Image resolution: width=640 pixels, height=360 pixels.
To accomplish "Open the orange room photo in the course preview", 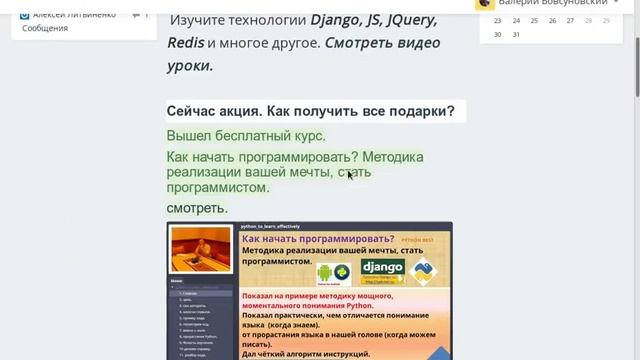I will 200,249.
